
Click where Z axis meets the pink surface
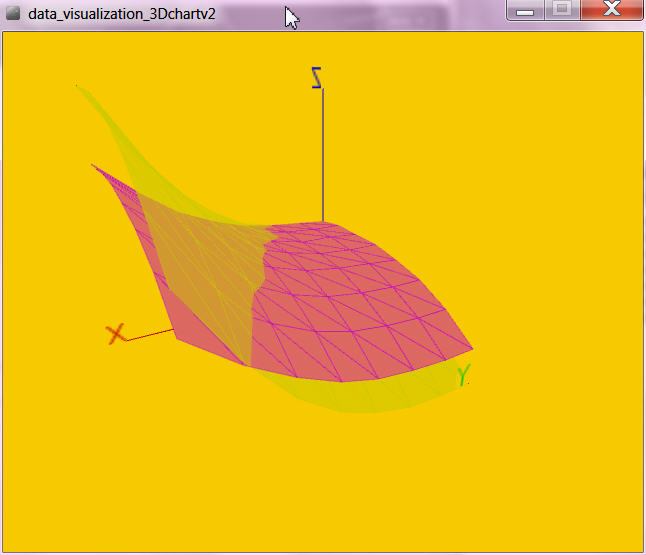click(x=322, y=221)
